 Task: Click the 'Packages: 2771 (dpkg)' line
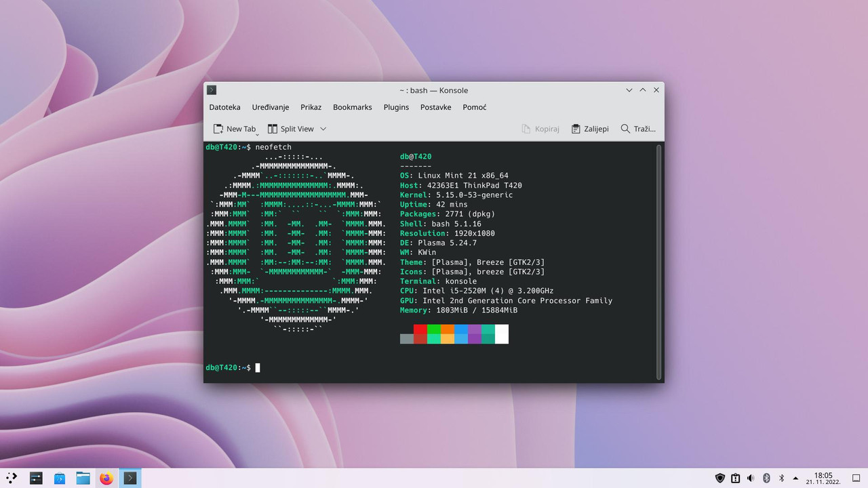pos(448,213)
